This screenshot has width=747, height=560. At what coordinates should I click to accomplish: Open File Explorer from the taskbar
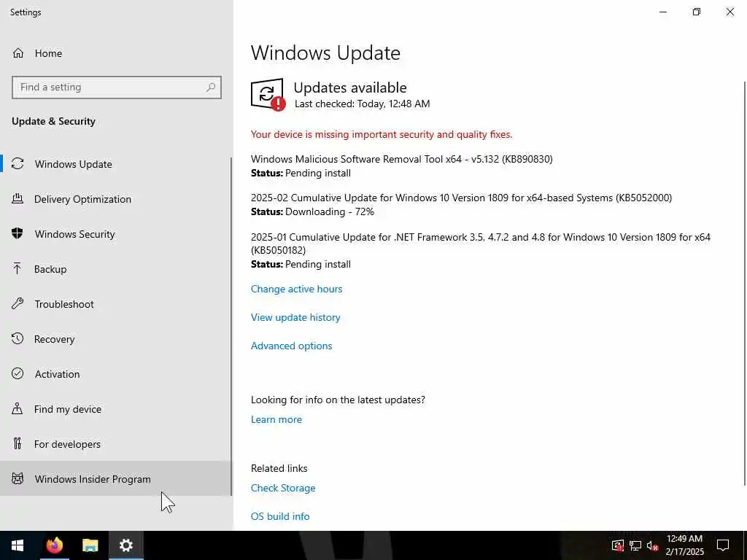90,545
